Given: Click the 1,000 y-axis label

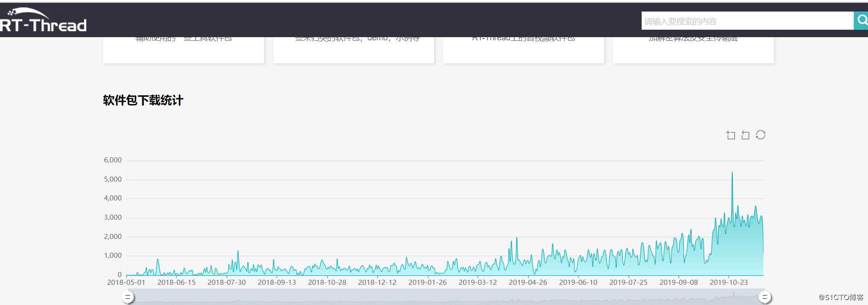Looking at the screenshot, I should pyautogui.click(x=113, y=255).
